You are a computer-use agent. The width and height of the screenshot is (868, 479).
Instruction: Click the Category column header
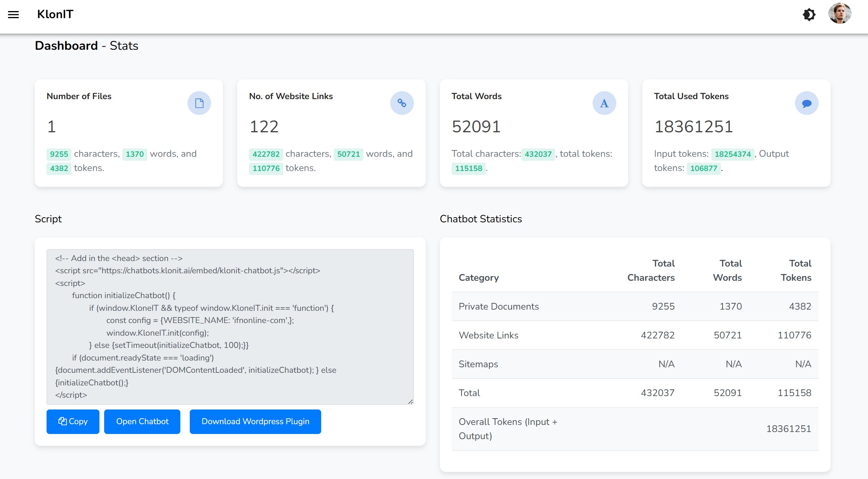[479, 278]
